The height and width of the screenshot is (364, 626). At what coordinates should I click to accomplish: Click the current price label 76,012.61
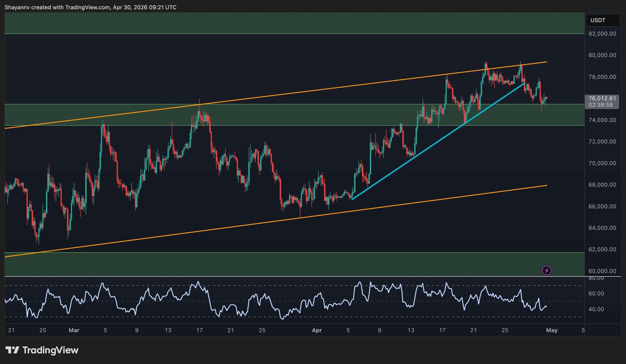pos(602,98)
